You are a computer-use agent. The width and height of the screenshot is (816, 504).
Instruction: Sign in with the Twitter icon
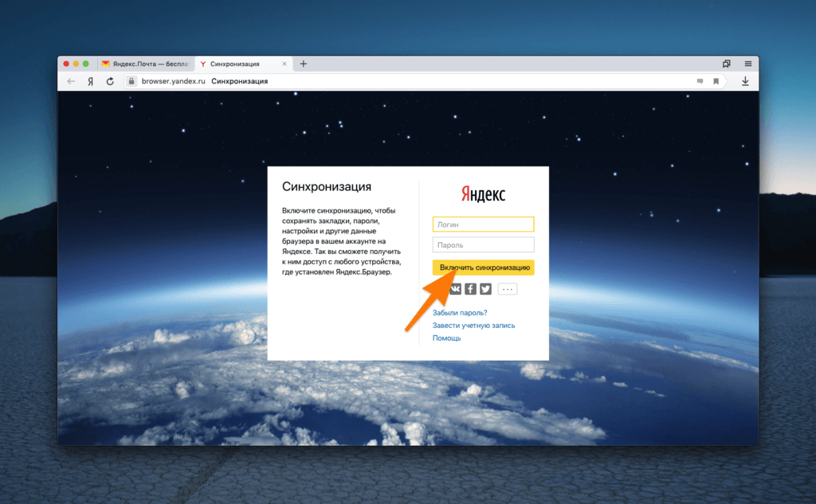click(x=485, y=289)
